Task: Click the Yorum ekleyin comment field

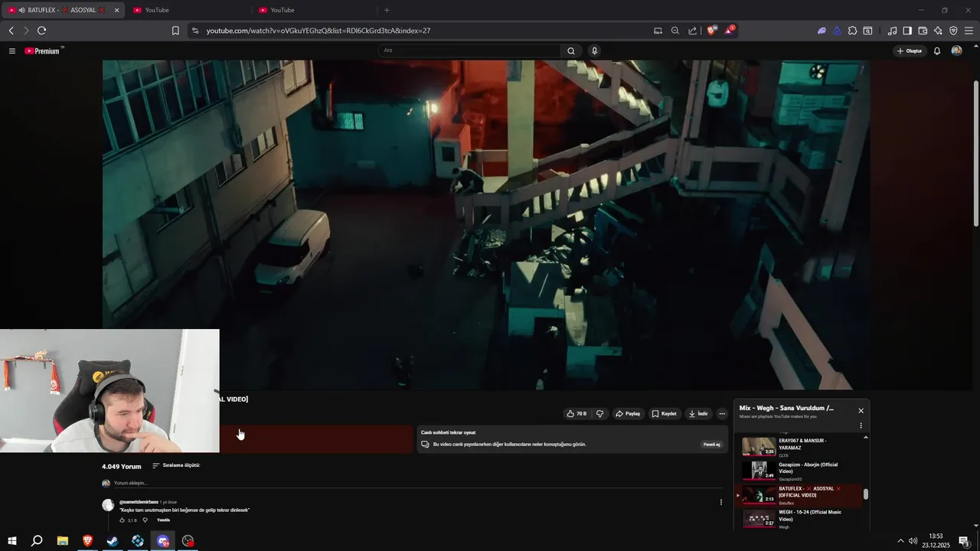Action: (417, 483)
